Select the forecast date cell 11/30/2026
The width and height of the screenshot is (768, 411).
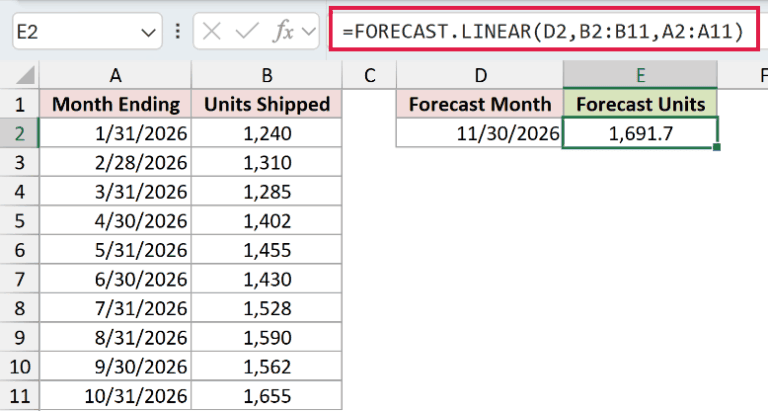(x=480, y=133)
